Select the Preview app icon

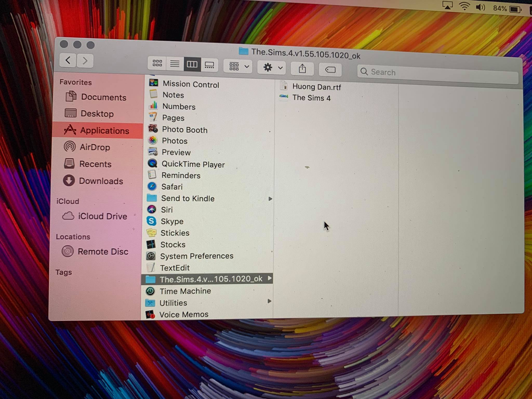[x=153, y=151]
